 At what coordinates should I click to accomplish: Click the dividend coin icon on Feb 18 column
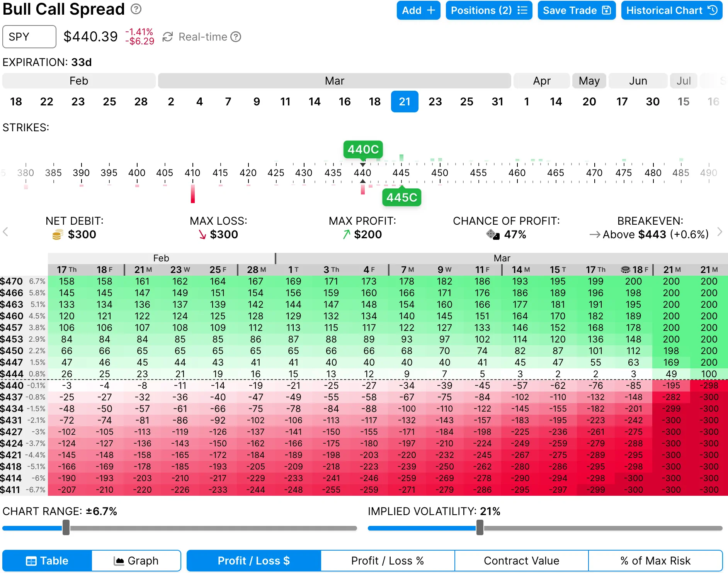(626, 269)
